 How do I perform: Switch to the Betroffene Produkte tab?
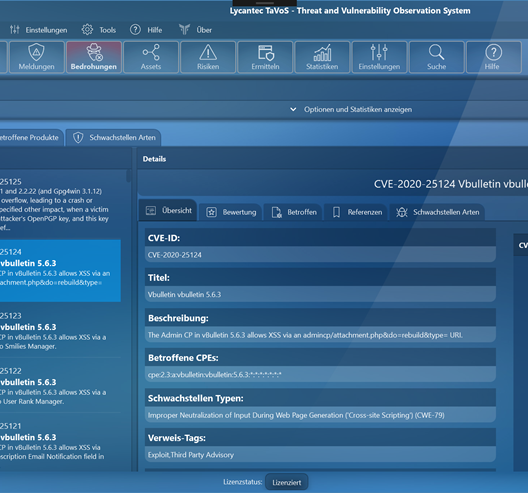coord(31,138)
